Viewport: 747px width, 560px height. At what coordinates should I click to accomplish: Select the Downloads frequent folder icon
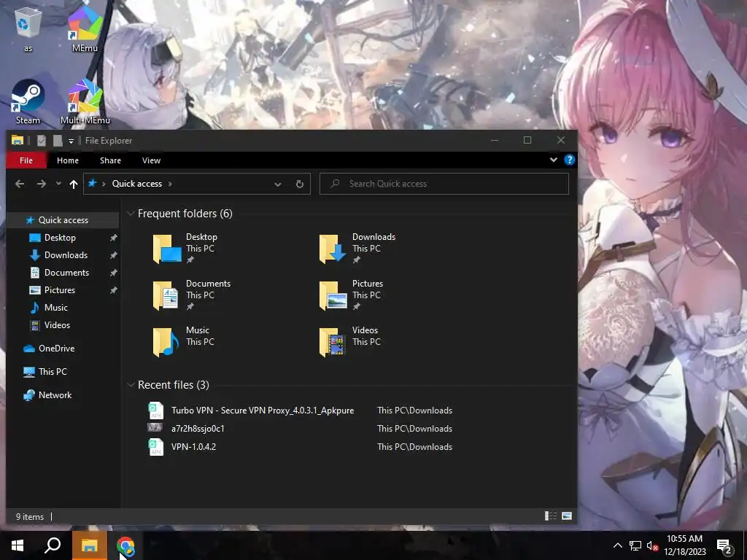click(333, 249)
